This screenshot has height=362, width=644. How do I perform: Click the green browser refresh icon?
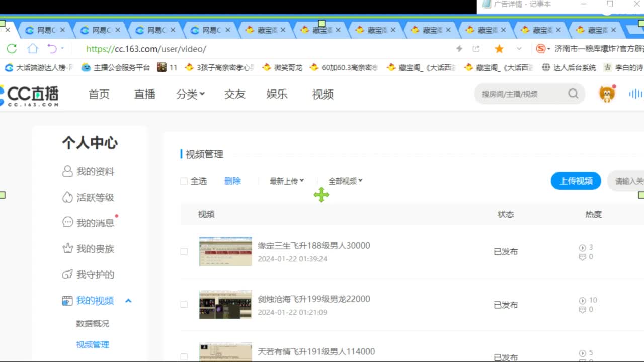pyautogui.click(x=12, y=49)
